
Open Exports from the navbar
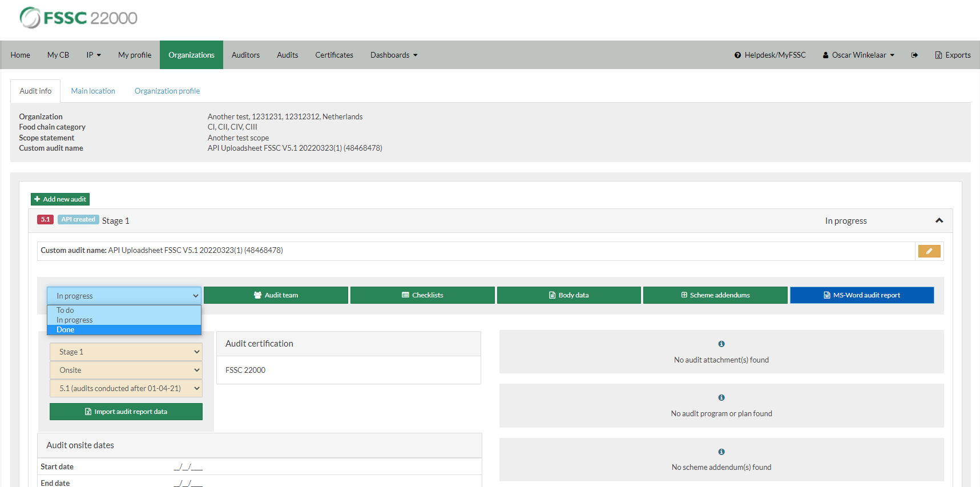(953, 55)
